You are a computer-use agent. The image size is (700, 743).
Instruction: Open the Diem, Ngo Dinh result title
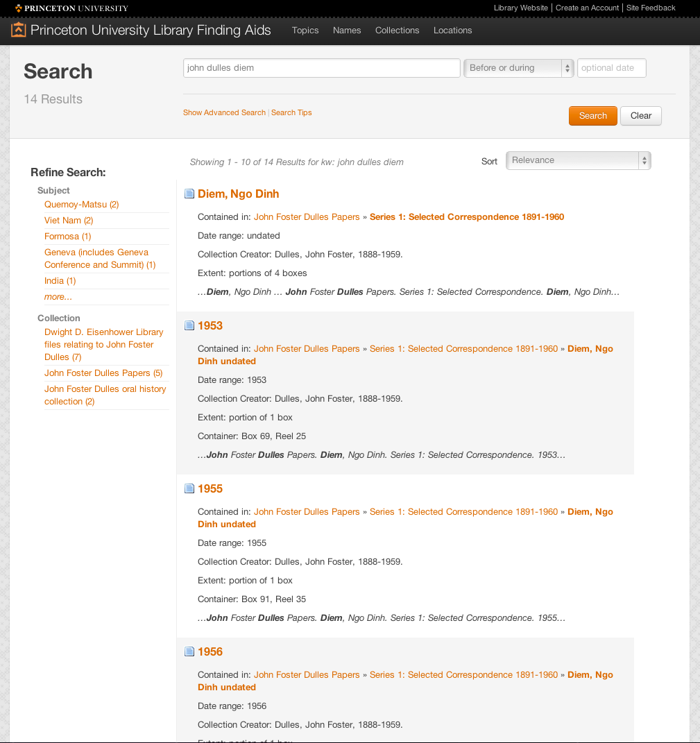[x=238, y=194]
